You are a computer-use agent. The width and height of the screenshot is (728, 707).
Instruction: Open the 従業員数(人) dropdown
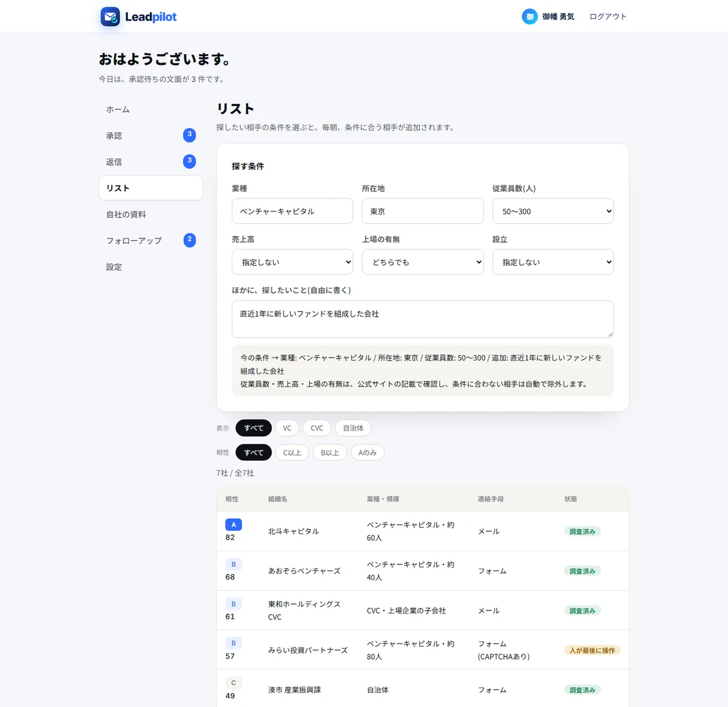tap(553, 211)
